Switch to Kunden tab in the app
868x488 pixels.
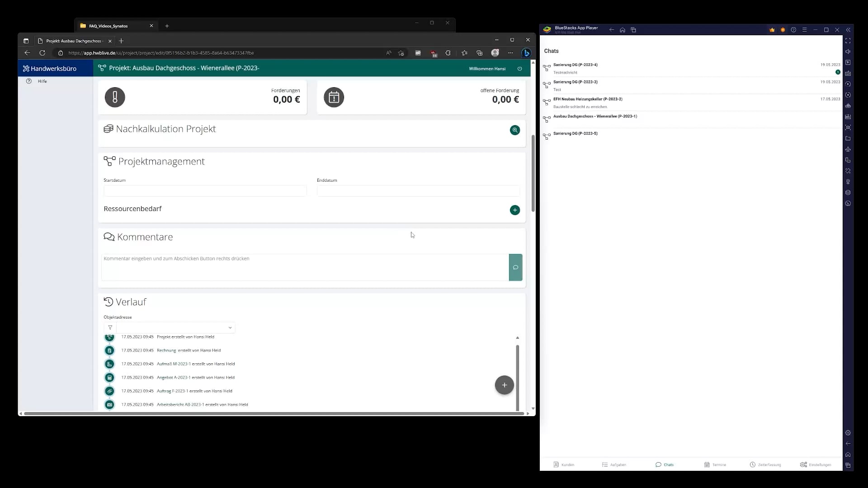564,465
